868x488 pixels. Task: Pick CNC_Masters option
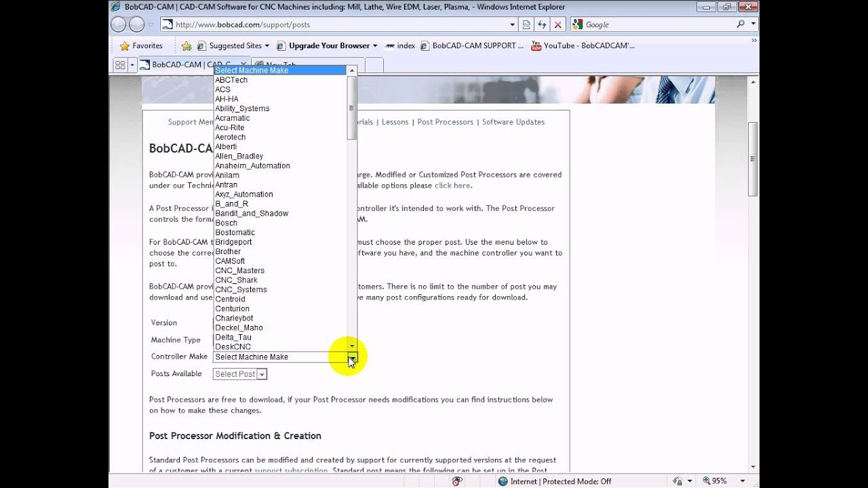(x=279, y=270)
